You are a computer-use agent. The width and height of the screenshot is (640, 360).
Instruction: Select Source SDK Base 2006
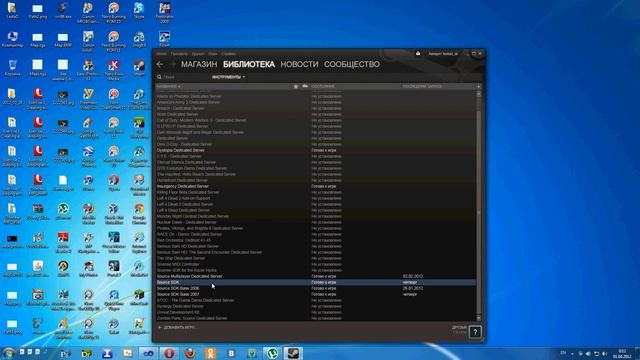click(x=316, y=288)
